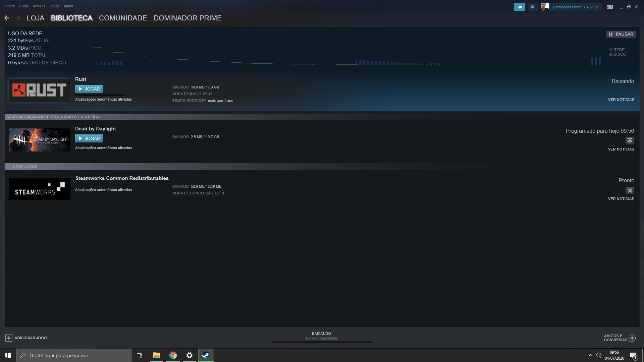Open the Ajuda menu
644x362 pixels.
[68, 6]
